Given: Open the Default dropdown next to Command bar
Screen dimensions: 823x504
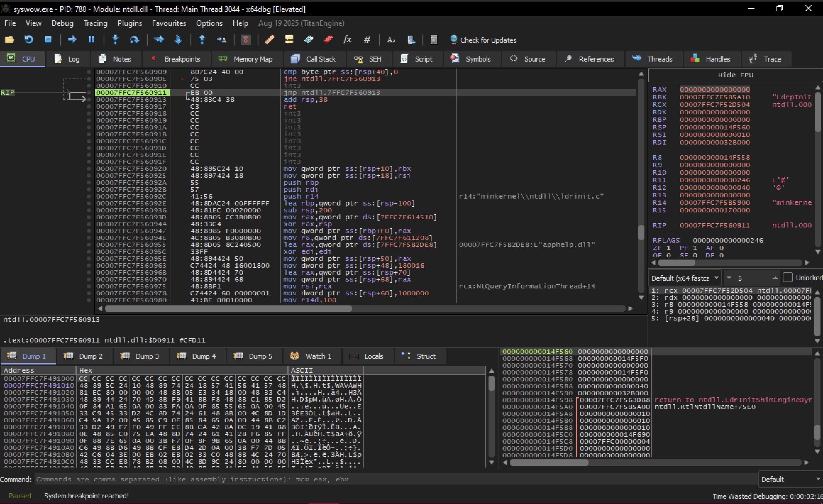Looking at the screenshot, I should point(790,479).
